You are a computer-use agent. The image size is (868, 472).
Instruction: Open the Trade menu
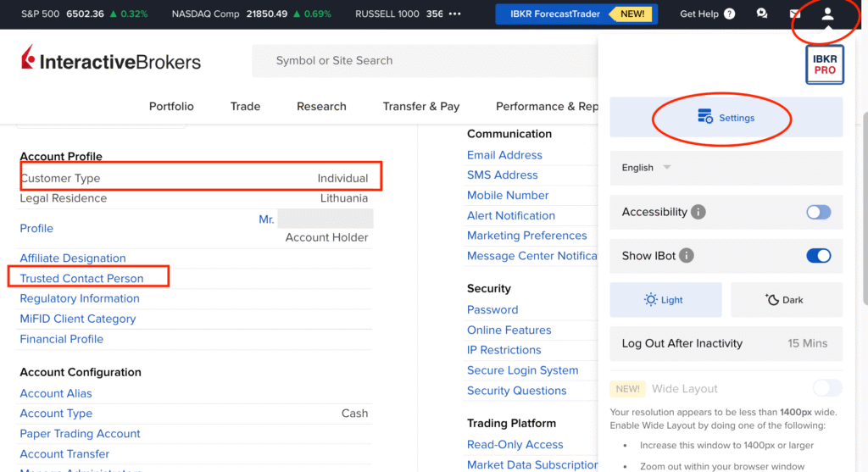click(x=245, y=106)
